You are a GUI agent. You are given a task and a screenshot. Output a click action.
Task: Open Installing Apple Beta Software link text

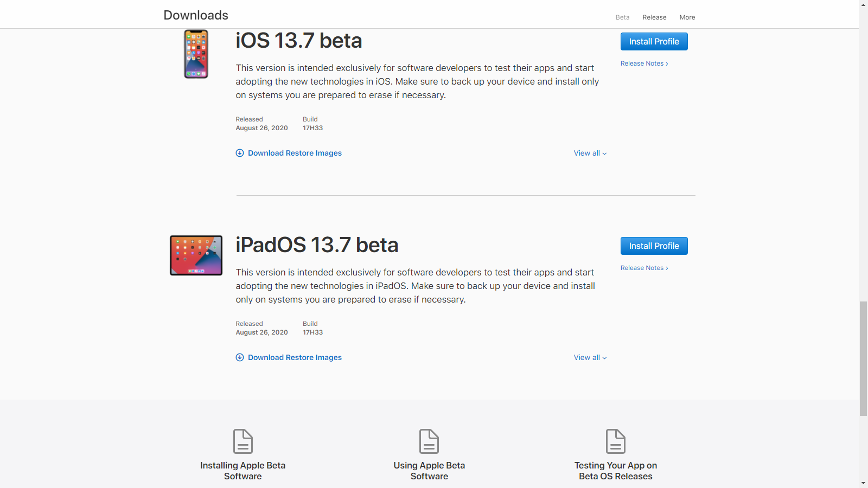(243, 471)
